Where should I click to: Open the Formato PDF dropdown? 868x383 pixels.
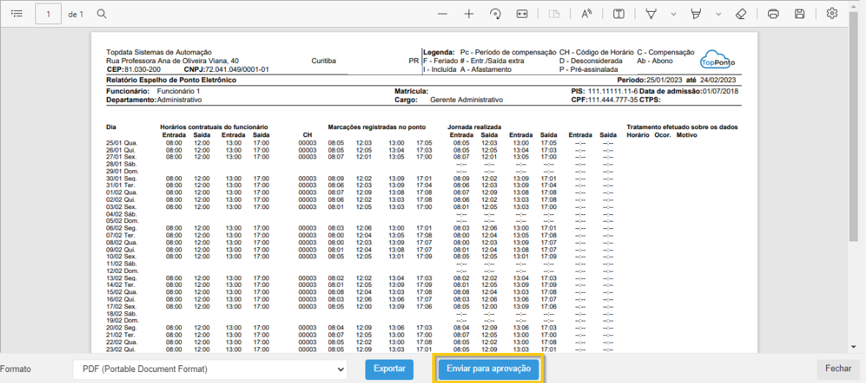click(209, 369)
